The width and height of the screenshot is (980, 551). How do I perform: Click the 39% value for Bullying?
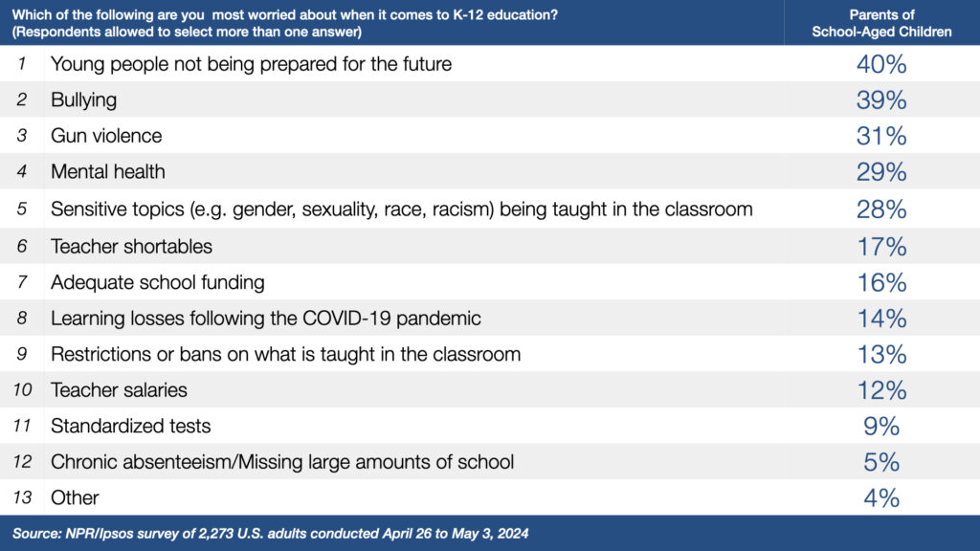point(881,99)
